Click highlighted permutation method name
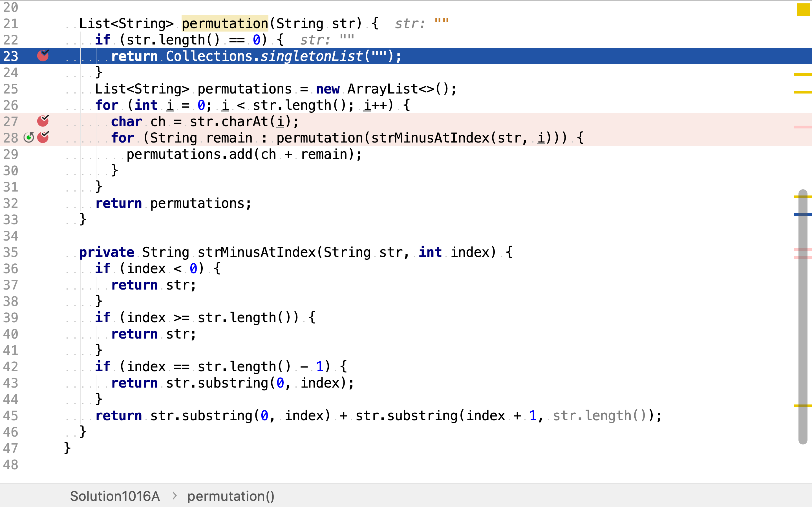This screenshot has width=812, height=507. pyautogui.click(x=224, y=23)
